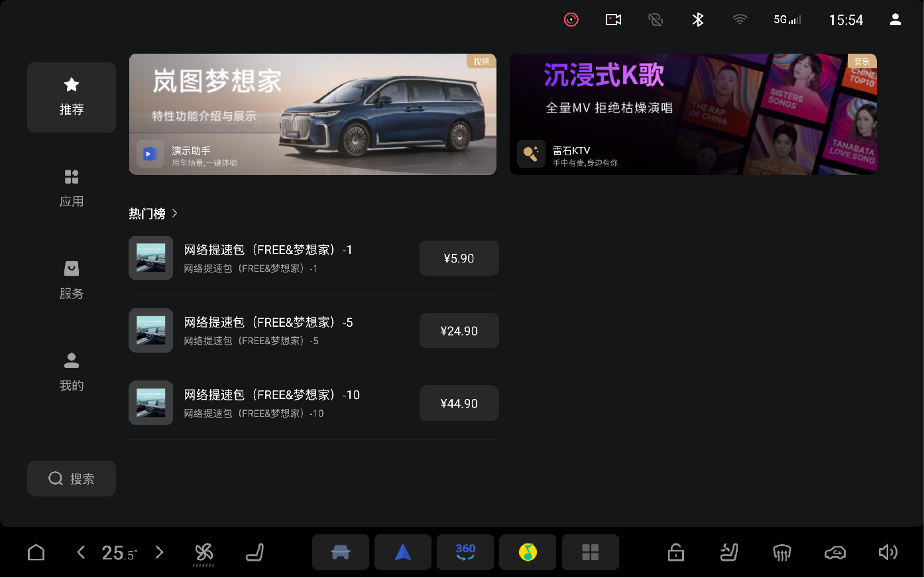Open the 岚图梦想家 video banner
Screen dimensions: 924x578
click(313, 114)
